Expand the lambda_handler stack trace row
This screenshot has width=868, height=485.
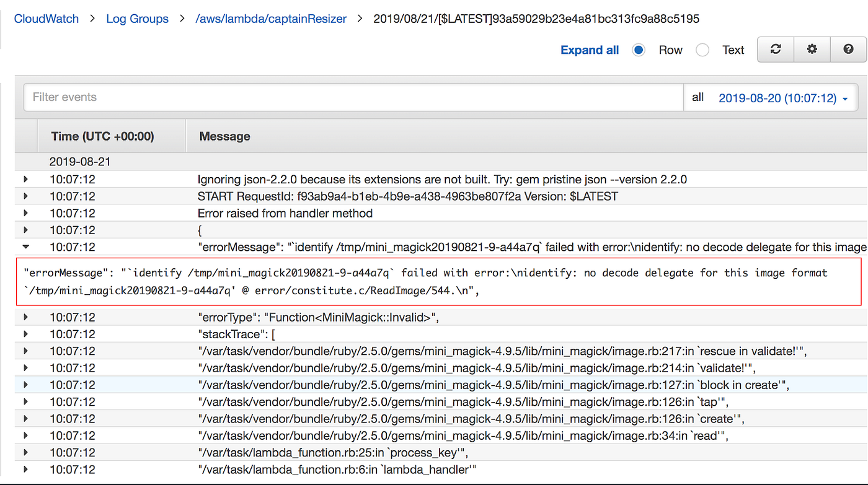[x=25, y=469]
